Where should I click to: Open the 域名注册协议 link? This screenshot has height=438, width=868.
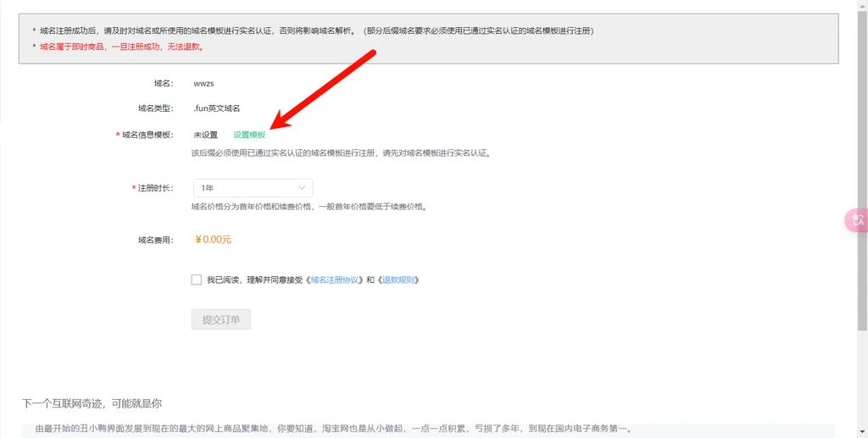coord(334,280)
